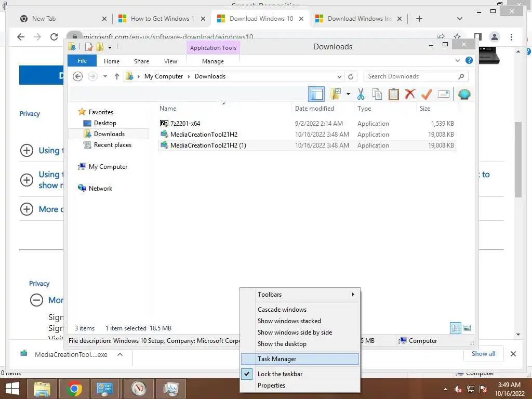Select Recent places in navigation pane
The width and height of the screenshot is (532, 399).
click(112, 145)
